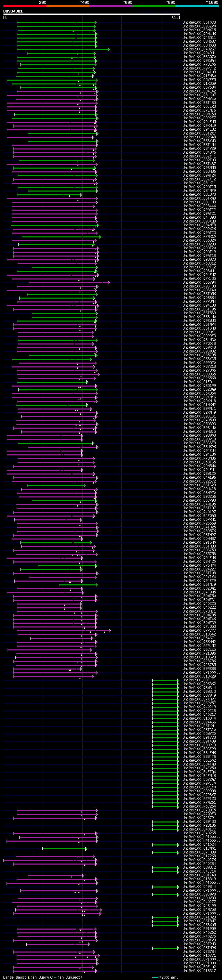Click label UniRef100_Q96362
Screen dimensions: 222x980
pos(199,684)
